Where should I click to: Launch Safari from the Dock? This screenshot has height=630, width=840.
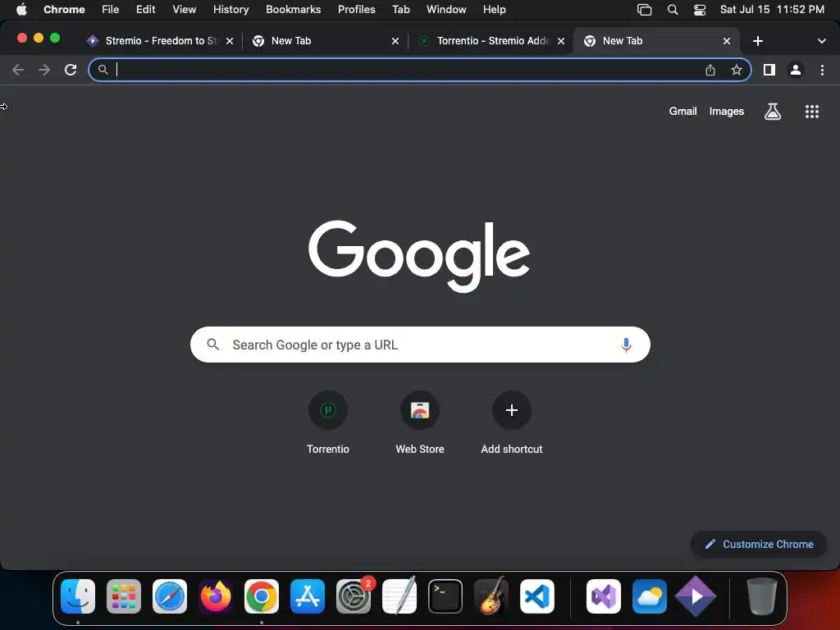(x=170, y=596)
